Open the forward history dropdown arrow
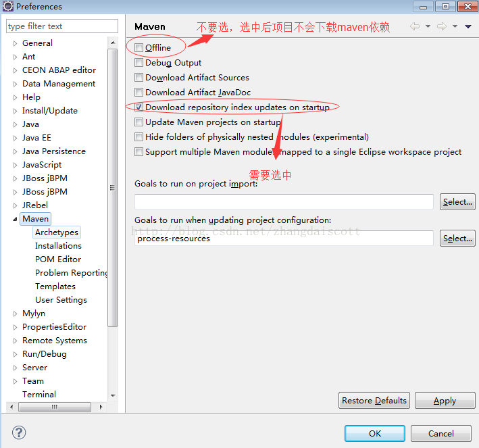The height and width of the screenshot is (448, 479). tap(455, 26)
